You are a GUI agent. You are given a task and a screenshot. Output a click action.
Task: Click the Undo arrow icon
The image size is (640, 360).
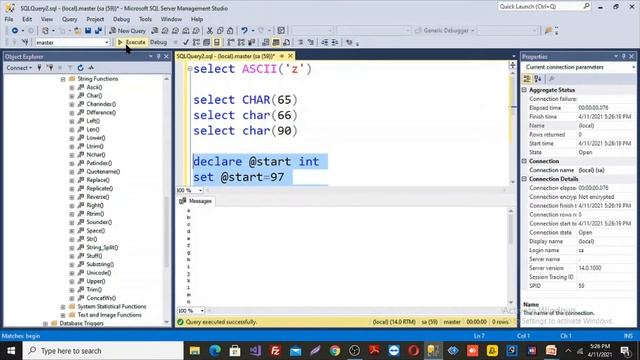tap(244, 31)
